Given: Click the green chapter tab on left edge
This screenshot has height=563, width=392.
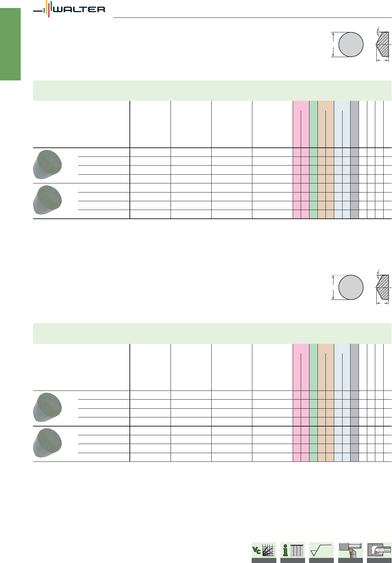Looking at the screenshot, I should click(10, 44).
